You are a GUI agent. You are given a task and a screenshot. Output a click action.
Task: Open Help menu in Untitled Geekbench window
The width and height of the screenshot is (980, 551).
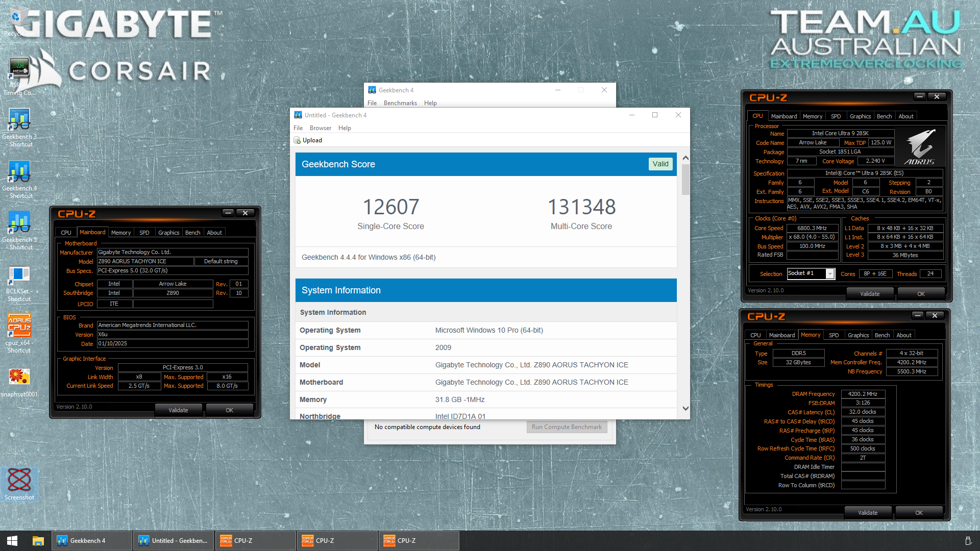coord(345,128)
